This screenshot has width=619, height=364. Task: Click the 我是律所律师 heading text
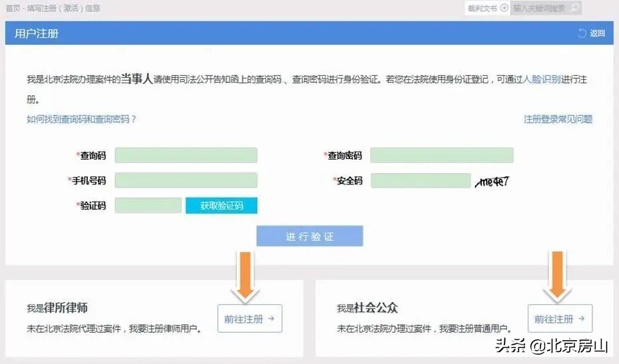click(x=57, y=307)
